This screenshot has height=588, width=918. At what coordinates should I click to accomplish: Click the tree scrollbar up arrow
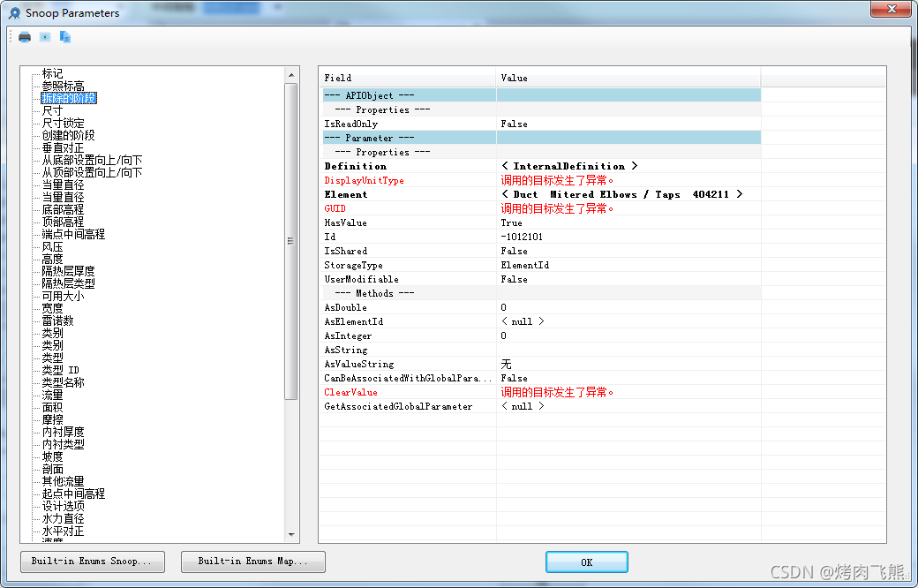click(291, 75)
